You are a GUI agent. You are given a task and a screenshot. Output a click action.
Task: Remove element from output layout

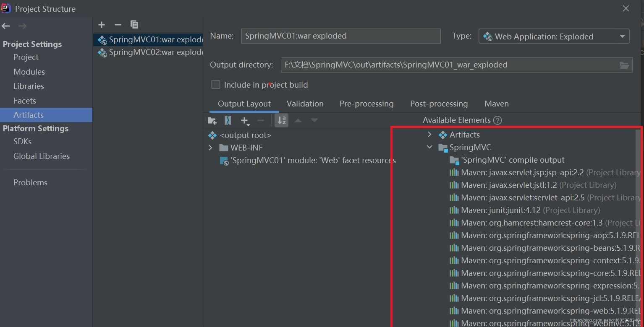tap(261, 121)
